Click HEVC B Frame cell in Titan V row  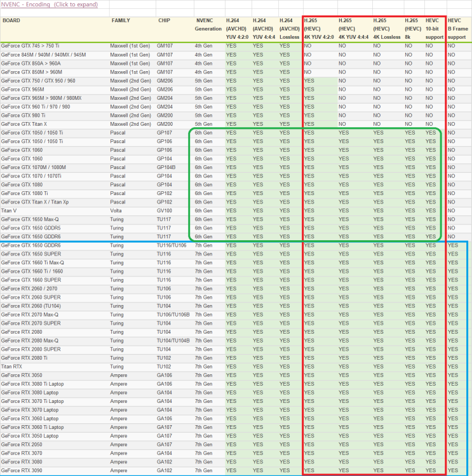click(452, 211)
